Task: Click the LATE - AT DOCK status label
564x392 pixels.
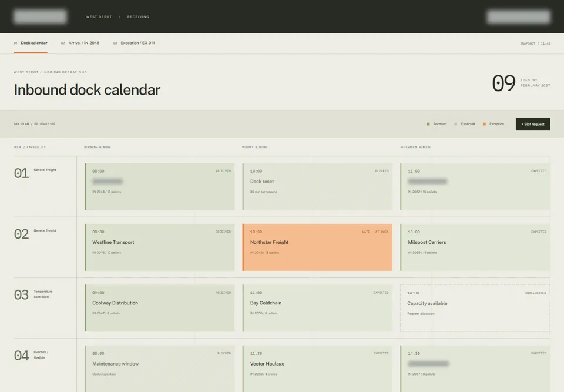Action: (375, 232)
